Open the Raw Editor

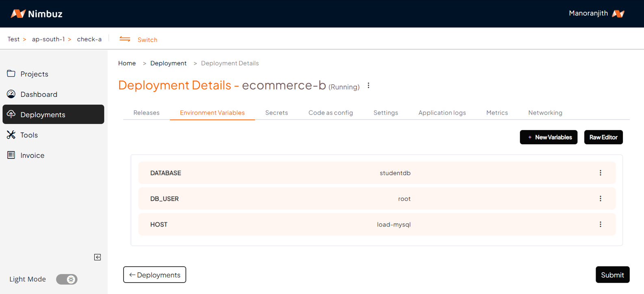click(603, 137)
